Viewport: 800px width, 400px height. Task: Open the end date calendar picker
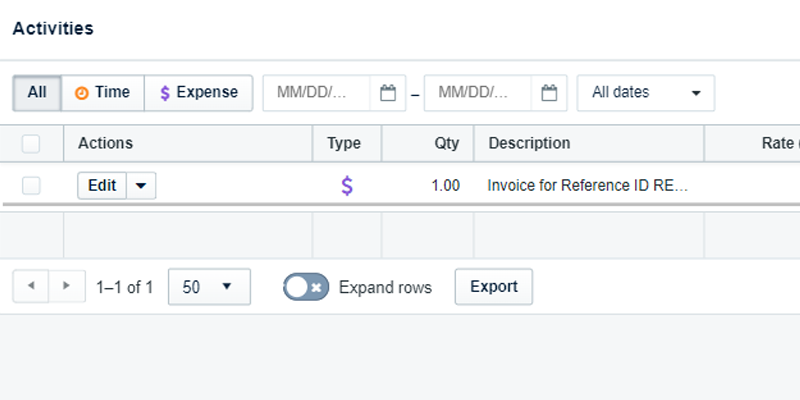(x=548, y=93)
